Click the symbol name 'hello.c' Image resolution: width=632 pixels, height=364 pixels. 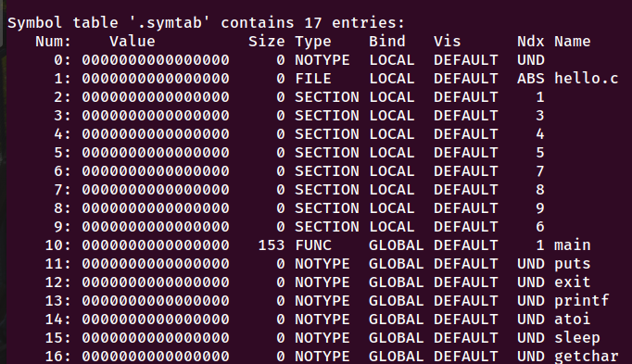pos(586,79)
